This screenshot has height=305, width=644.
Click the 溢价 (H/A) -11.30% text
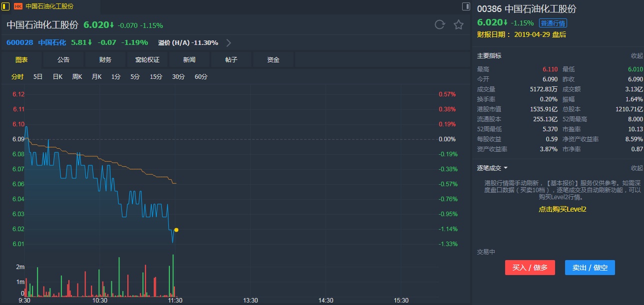pyautogui.click(x=188, y=43)
